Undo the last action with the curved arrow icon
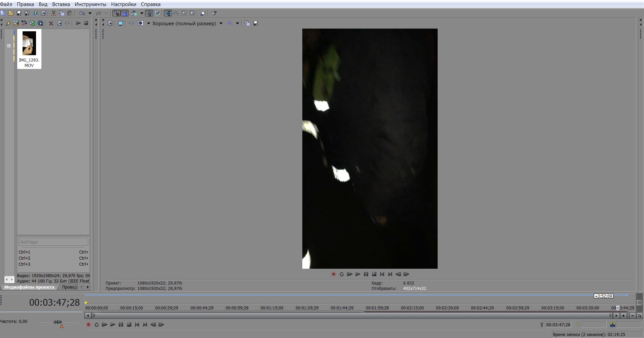644x338 pixels. 82,13
